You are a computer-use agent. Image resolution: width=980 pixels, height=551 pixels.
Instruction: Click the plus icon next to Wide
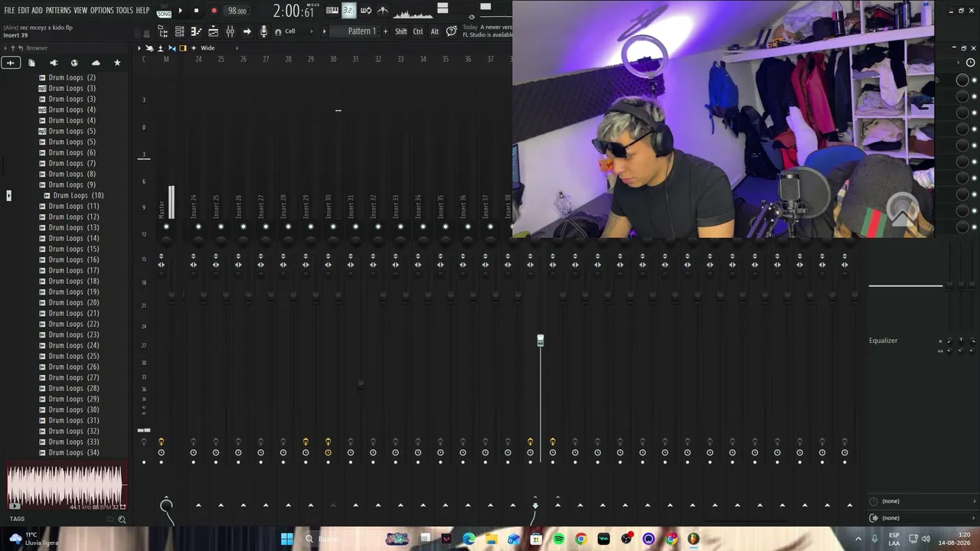point(194,48)
